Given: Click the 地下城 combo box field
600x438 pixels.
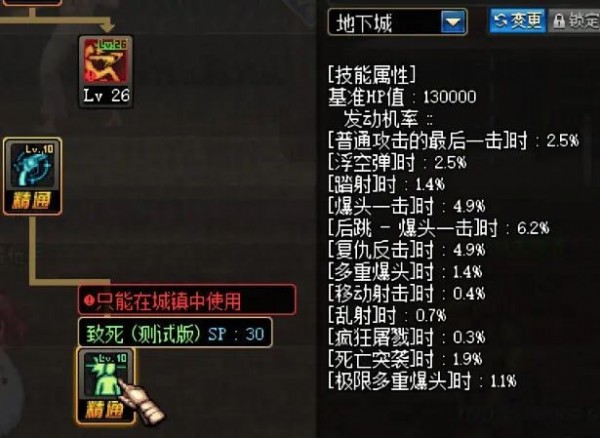Looking at the screenshot, I should [x=397, y=22].
